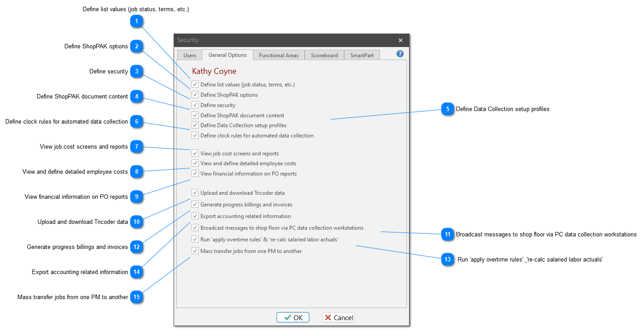
Task: Toggle Upload and download Tricoder data
Action: coord(195,193)
